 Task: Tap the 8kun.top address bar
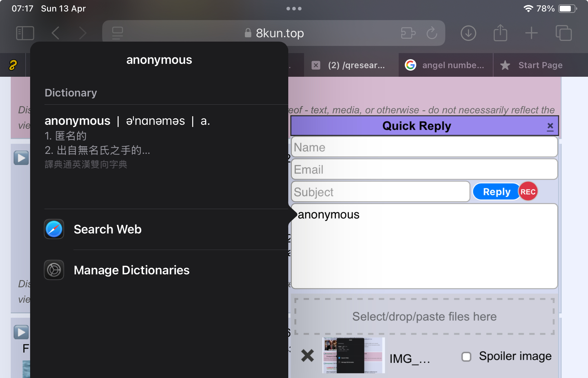point(274,33)
